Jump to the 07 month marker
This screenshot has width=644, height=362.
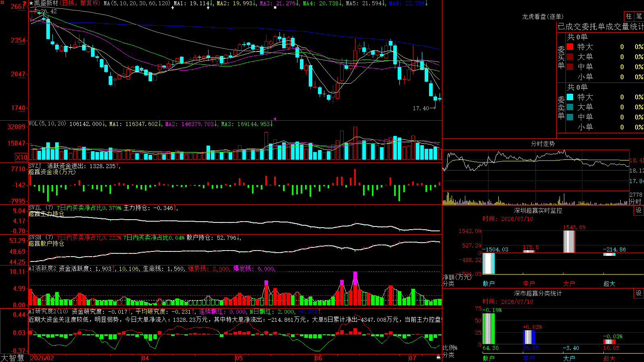[413, 358]
